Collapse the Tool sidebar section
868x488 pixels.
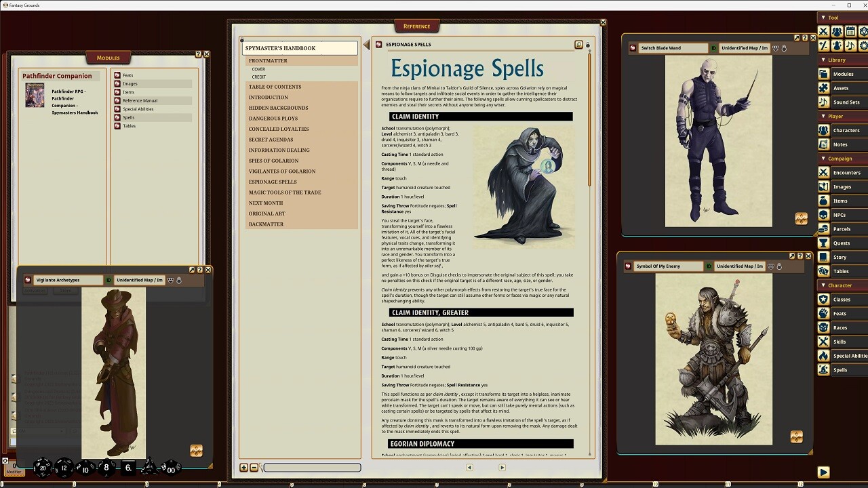823,18
